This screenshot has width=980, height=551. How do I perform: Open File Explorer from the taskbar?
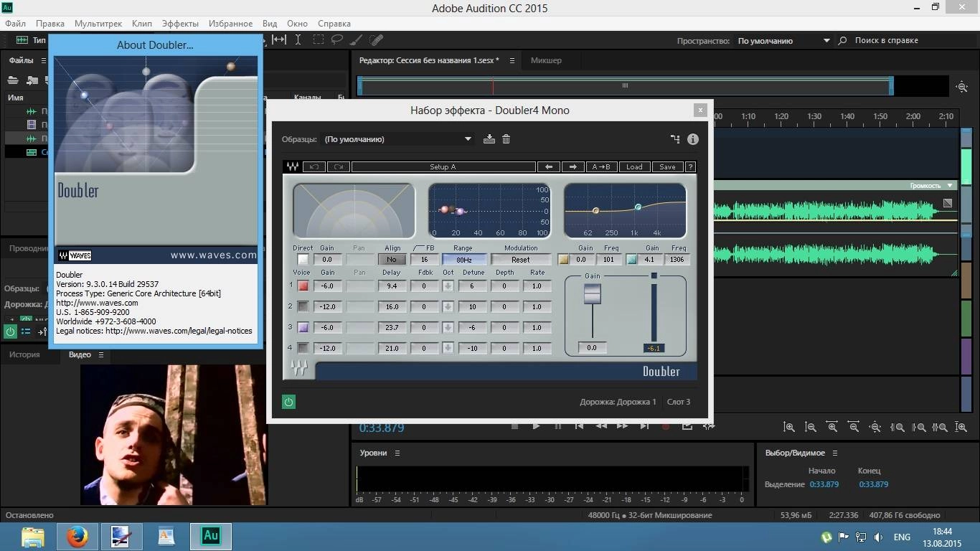(x=33, y=537)
